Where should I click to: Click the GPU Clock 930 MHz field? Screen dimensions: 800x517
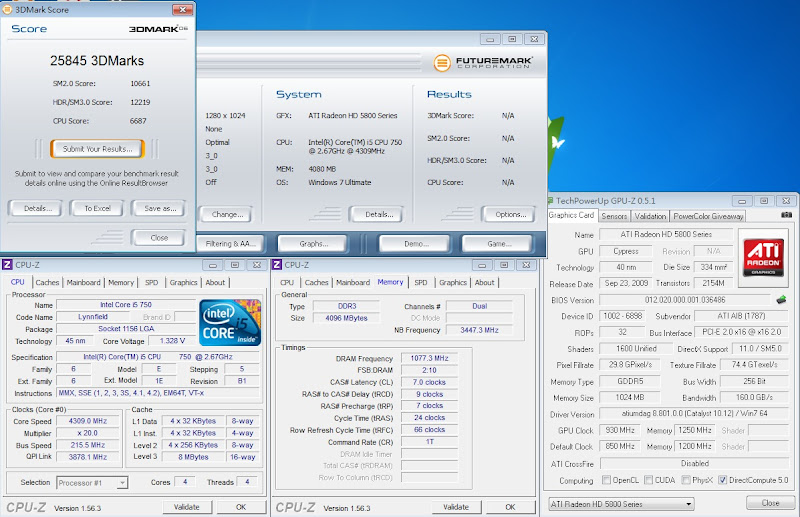(x=619, y=430)
